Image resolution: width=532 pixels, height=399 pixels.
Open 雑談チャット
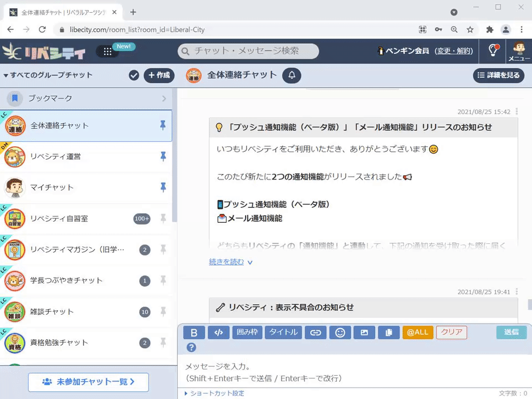86,311
